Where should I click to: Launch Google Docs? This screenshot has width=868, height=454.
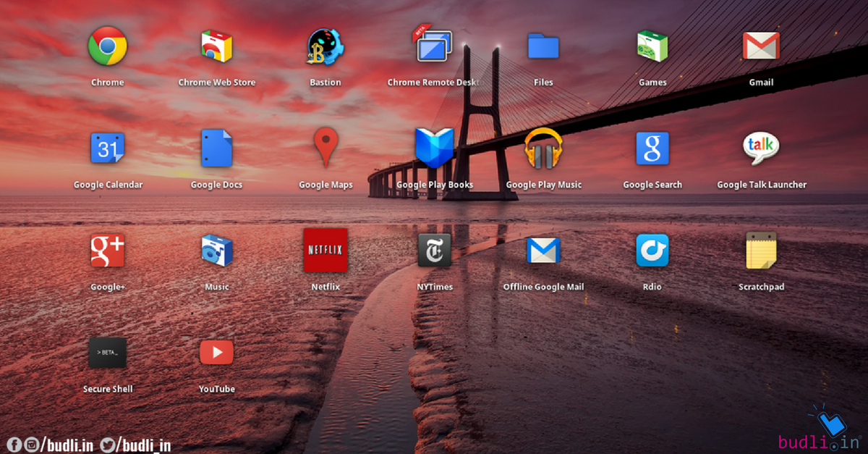tap(216, 148)
